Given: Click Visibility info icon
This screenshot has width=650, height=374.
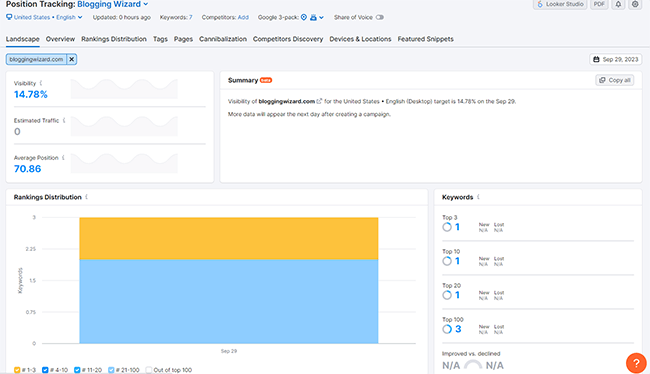Looking at the screenshot, I should pyautogui.click(x=41, y=83).
